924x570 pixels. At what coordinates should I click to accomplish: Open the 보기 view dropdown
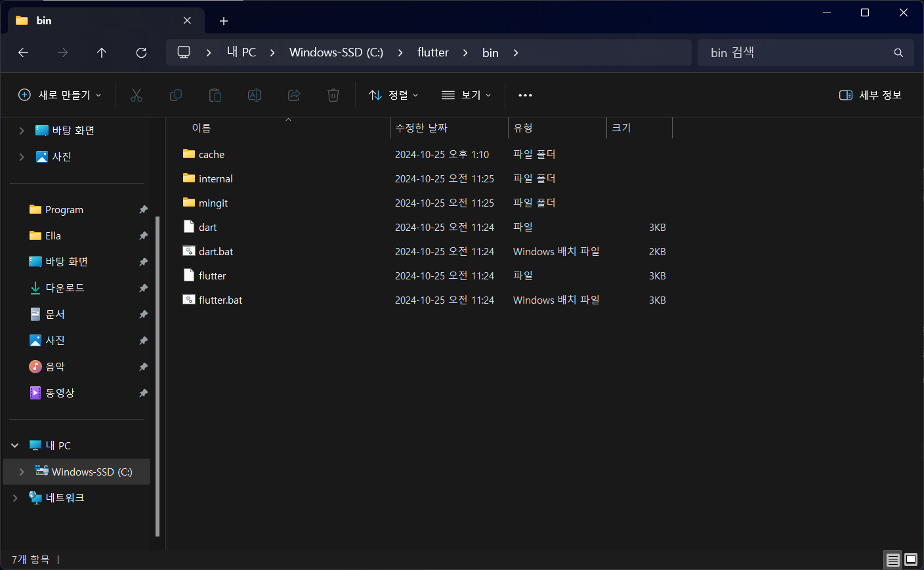click(466, 95)
